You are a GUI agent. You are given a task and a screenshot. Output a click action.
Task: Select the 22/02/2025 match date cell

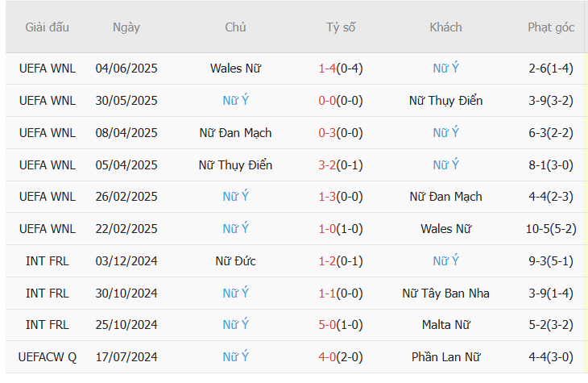[126, 229]
